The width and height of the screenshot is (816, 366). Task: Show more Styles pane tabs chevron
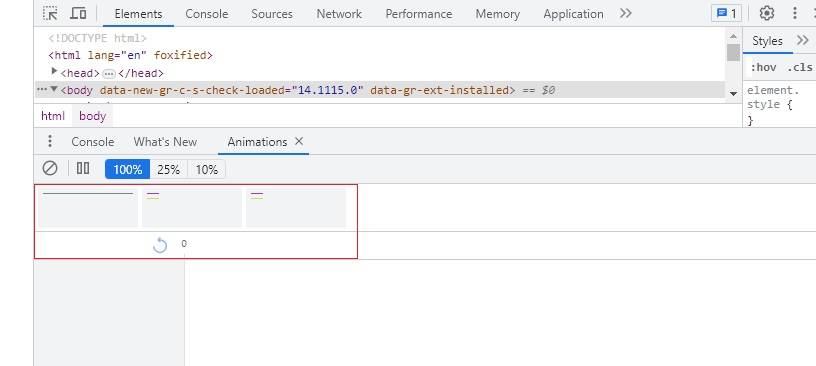pos(802,41)
